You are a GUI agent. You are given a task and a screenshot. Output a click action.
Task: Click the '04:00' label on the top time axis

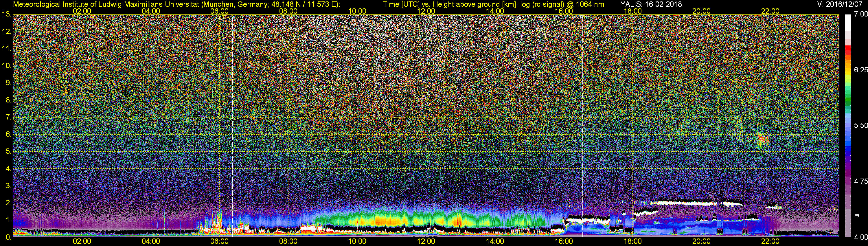click(151, 11)
